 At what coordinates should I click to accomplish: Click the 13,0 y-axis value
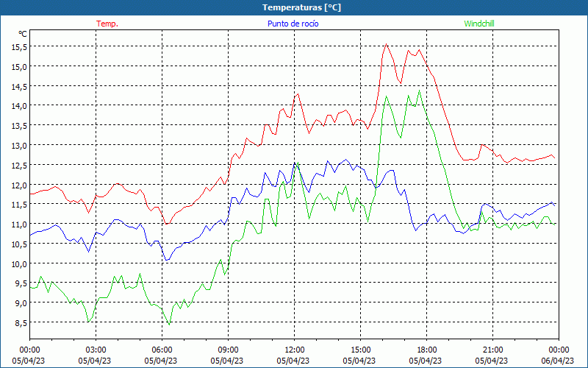point(20,145)
